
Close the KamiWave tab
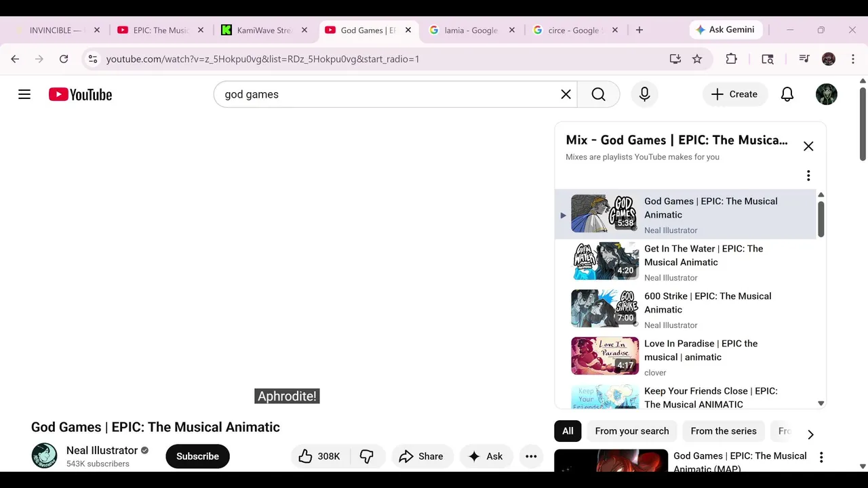(304, 30)
